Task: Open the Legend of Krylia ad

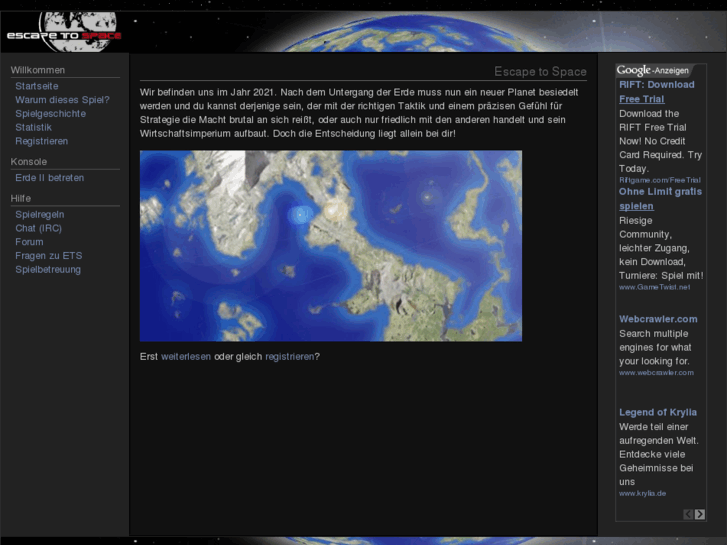Action: tap(657, 412)
